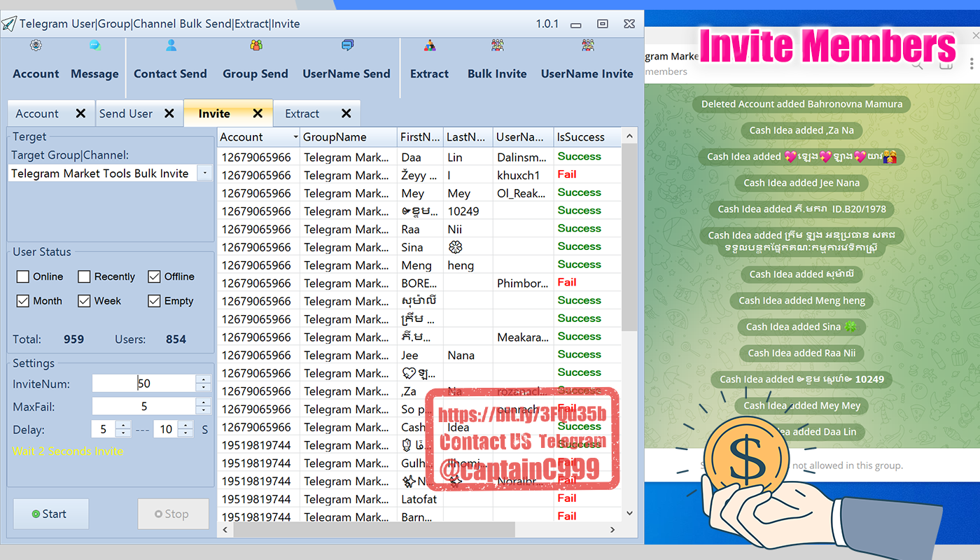The width and height of the screenshot is (980, 560).
Task: Close the Invite tab
Action: click(258, 113)
